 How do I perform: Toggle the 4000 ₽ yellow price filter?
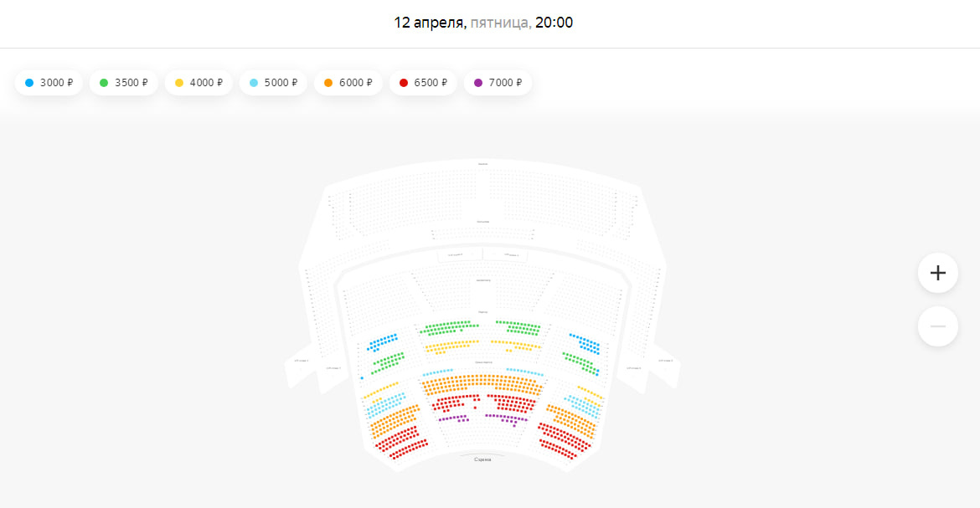tap(199, 83)
